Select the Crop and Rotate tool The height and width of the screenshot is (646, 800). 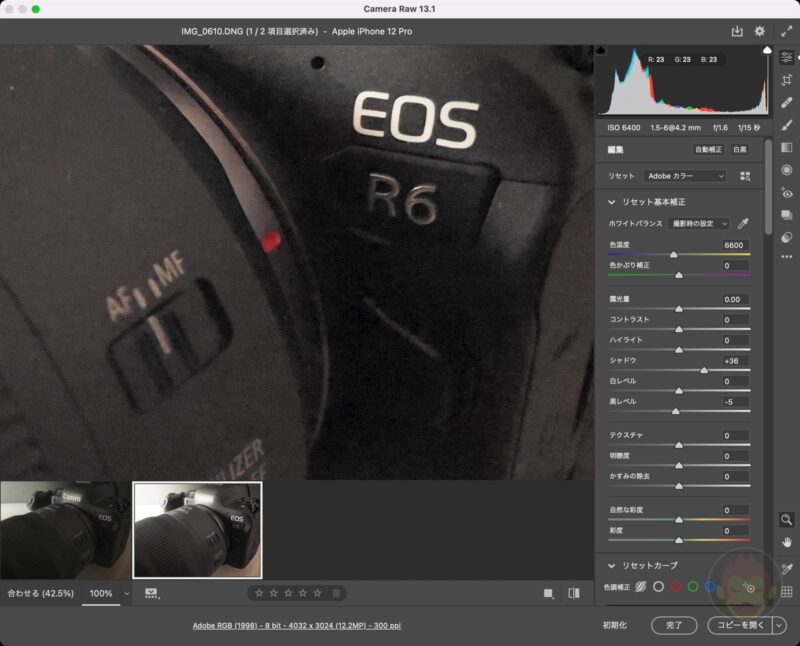click(x=786, y=80)
